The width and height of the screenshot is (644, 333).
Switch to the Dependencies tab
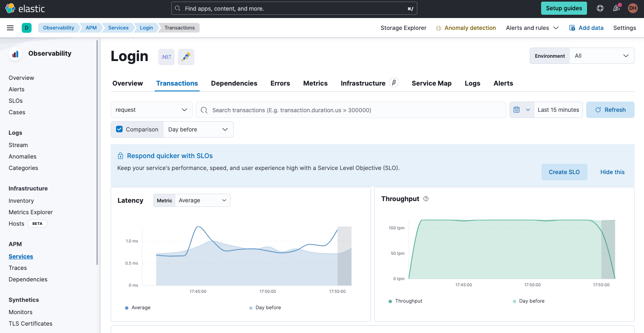tap(234, 83)
